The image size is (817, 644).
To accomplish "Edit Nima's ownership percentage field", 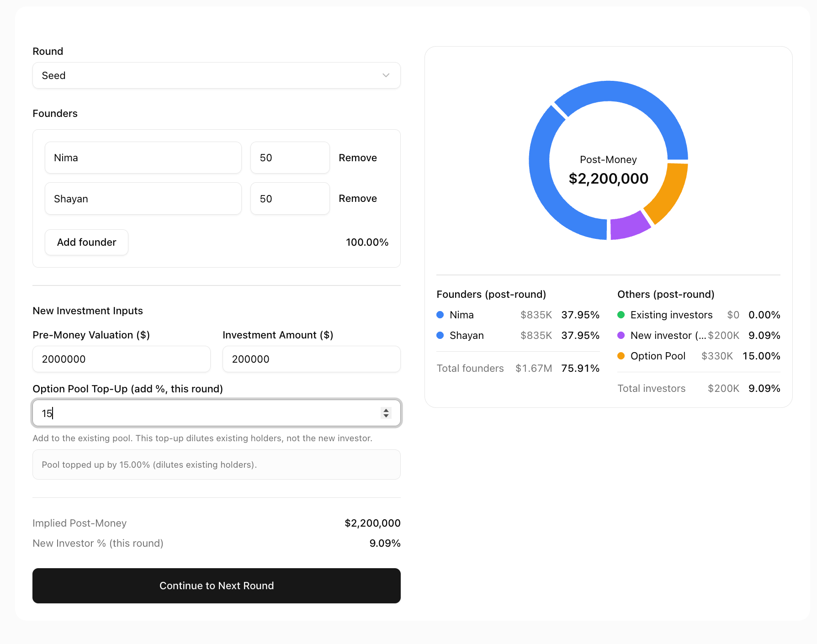I will click(290, 158).
